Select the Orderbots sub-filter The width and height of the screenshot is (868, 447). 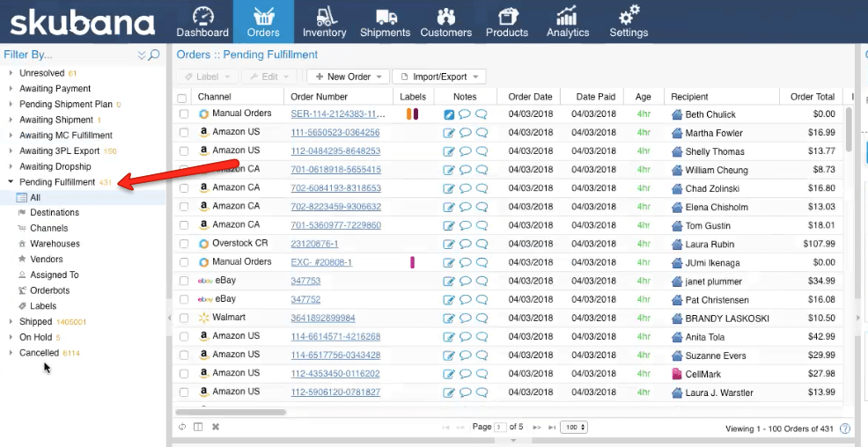coord(50,290)
